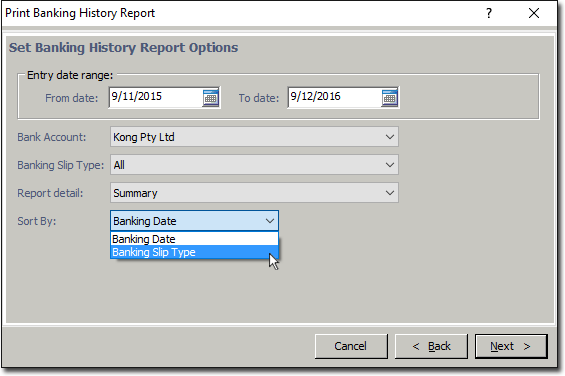Click the help question mark button
This screenshot has height=376, width=565.
(x=489, y=13)
